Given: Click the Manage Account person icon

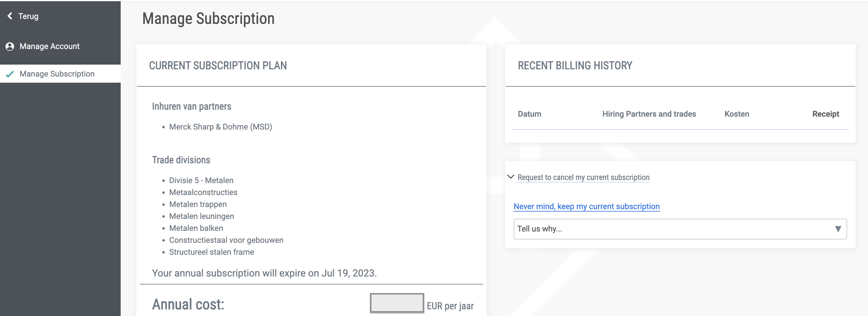Looking at the screenshot, I should coord(10,47).
